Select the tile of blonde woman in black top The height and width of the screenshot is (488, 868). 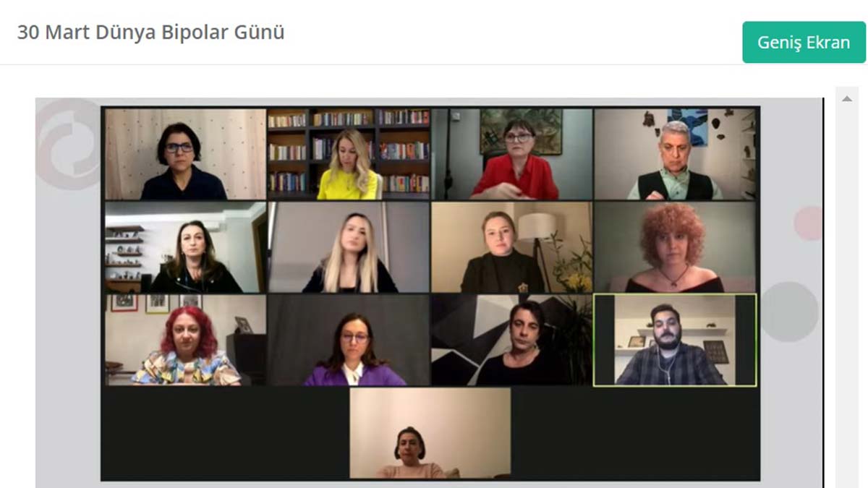point(349,247)
